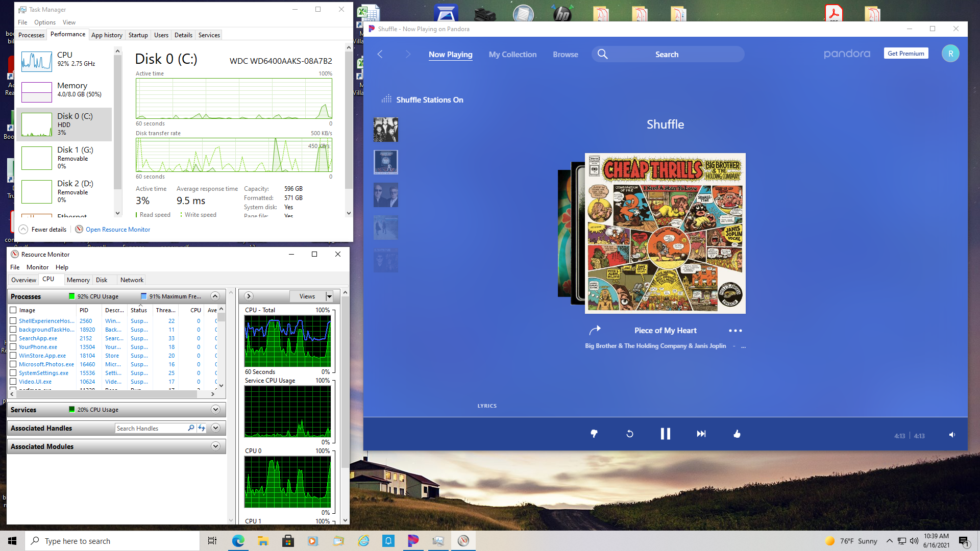Screen dimensions: 980x551
Task: Click the Pandora back navigation arrow
Action: [380, 54]
